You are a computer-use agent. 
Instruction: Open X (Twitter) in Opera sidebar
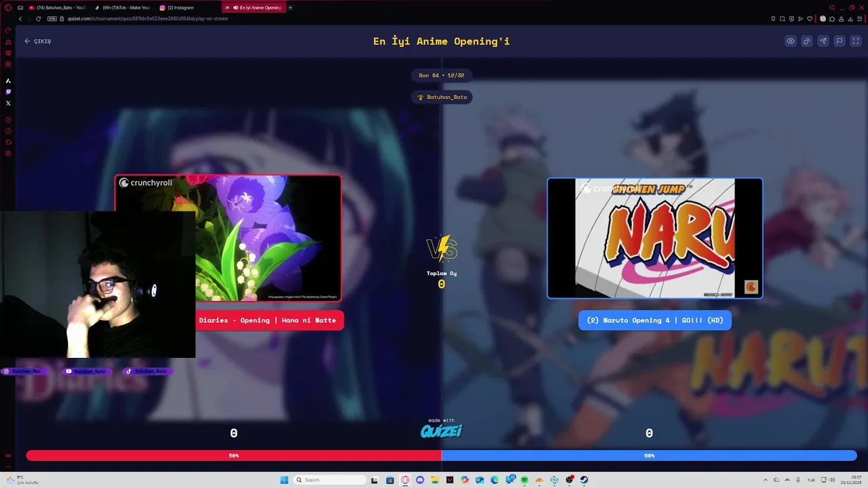(x=8, y=103)
